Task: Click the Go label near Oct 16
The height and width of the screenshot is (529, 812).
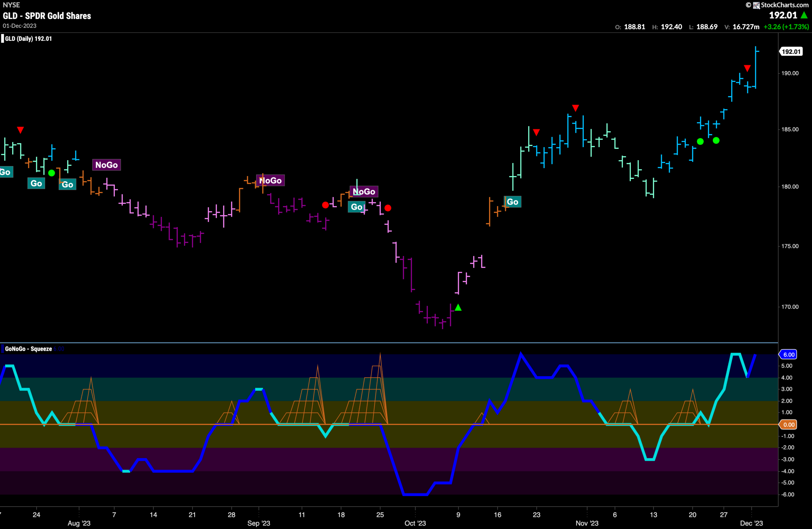Action: tap(513, 202)
